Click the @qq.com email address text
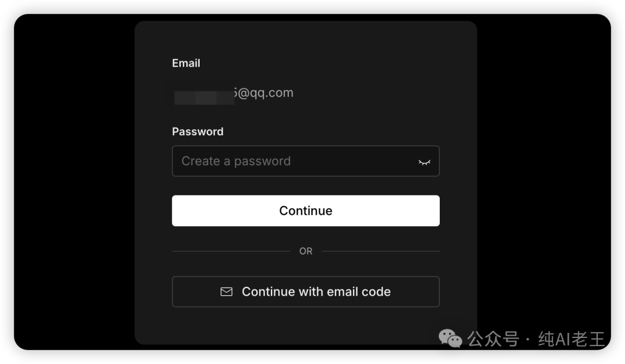The width and height of the screenshot is (625, 364). (264, 93)
